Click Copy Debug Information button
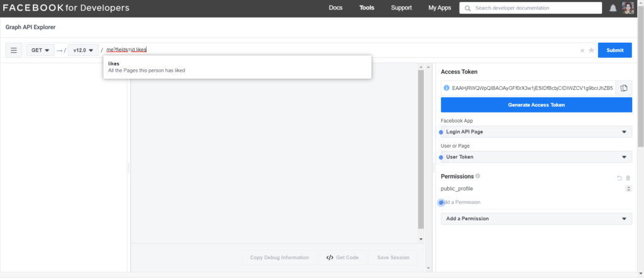The image size is (644, 278). click(279, 257)
